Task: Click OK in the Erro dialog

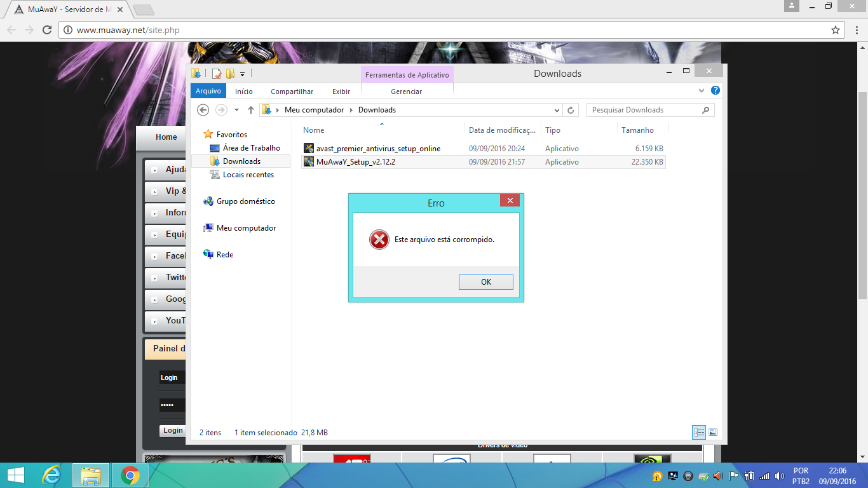Action: tap(485, 282)
